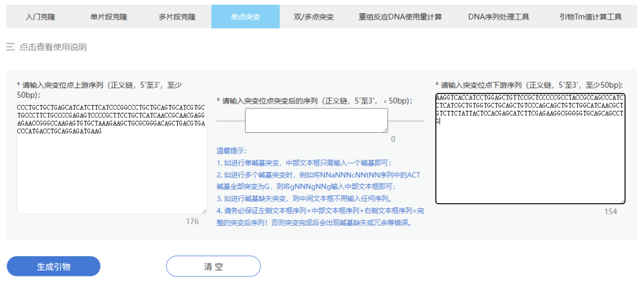
Task: Click the middle box character count 0
Action: tap(393, 139)
